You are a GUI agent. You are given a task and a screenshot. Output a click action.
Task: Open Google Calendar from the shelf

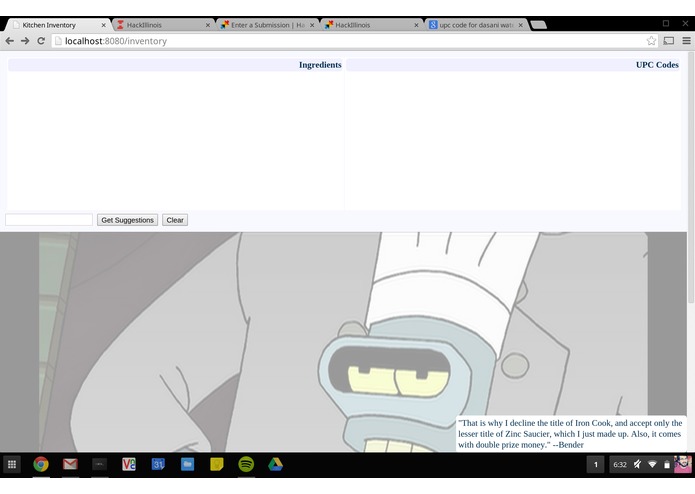pos(158,464)
